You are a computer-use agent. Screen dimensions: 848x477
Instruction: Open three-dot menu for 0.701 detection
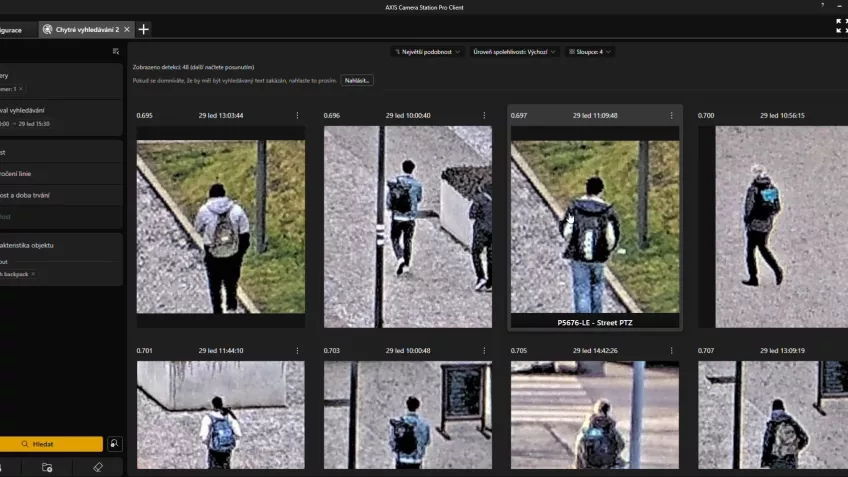tap(297, 351)
